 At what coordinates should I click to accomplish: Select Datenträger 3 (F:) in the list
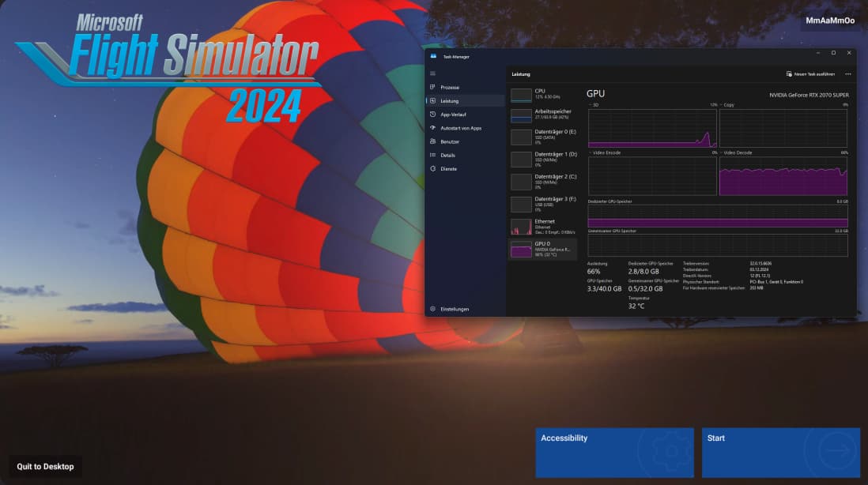coord(542,204)
